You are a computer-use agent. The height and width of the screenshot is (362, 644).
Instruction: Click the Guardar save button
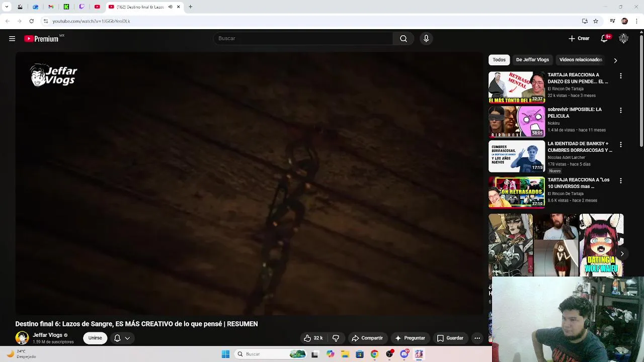pyautogui.click(x=450, y=338)
